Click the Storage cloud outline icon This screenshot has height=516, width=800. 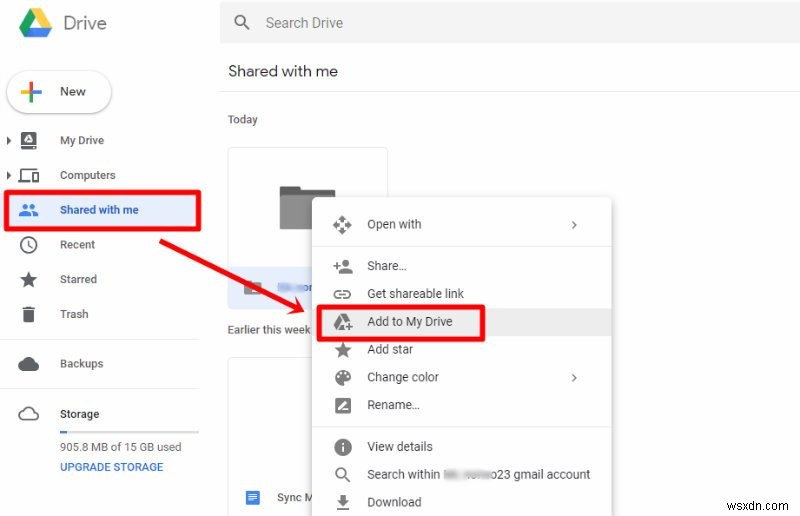point(29,414)
